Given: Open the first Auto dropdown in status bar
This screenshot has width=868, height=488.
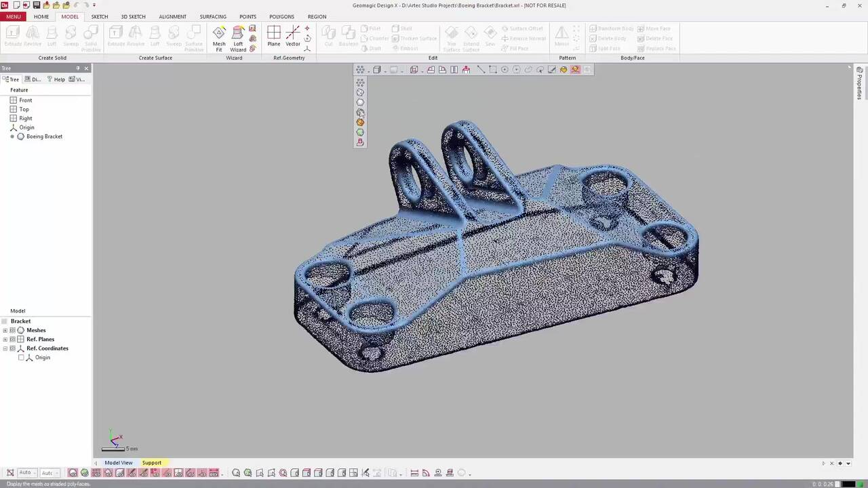Looking at the screenshot, I should (x=27, y=472).
